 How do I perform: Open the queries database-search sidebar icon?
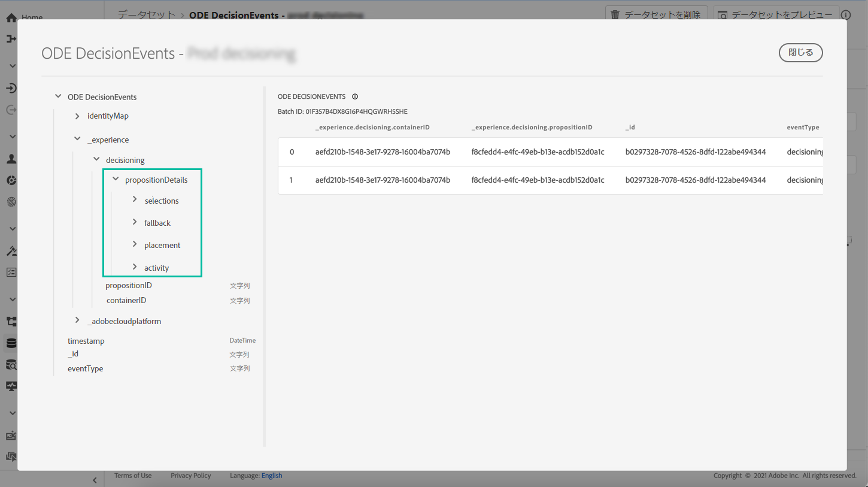pos(11,364)
